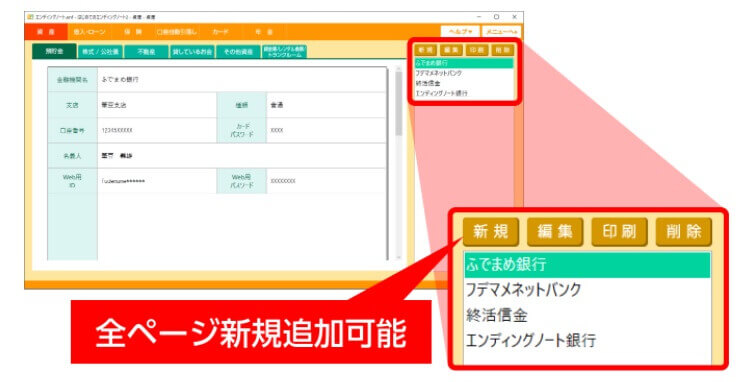Maximize the エンディングノート window
743x382 pixels.
497,17
